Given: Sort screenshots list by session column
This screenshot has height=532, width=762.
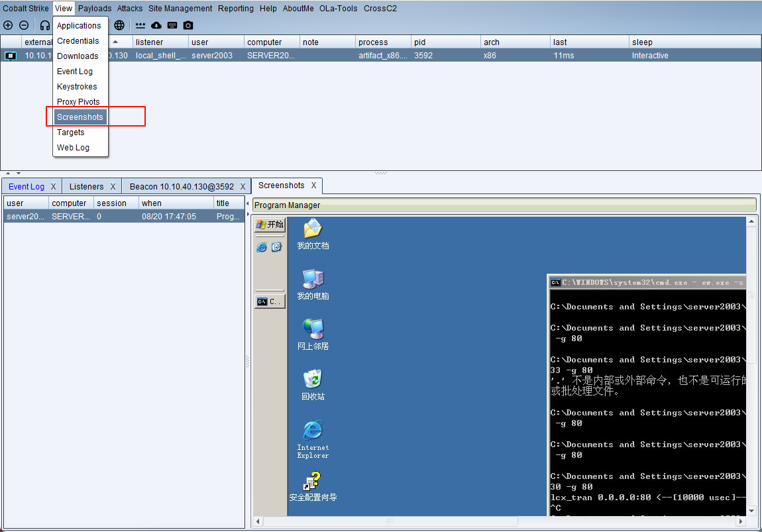Looking at the screenshot, I should pyautogui.click(x=116, y=203).
